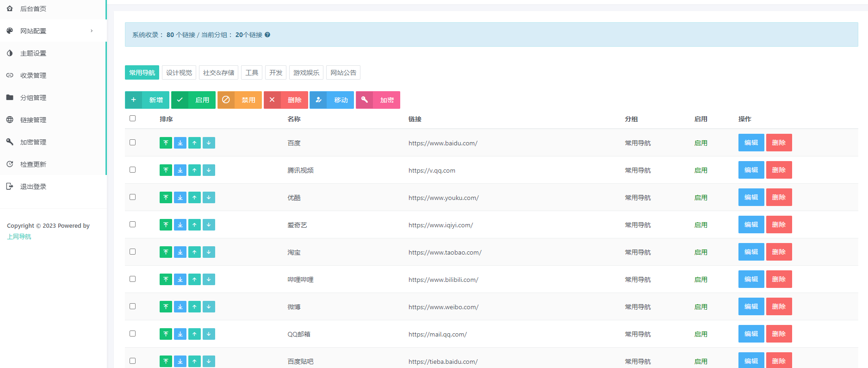Screen dimensions: 868x368
Task: Click the green 启用 enable button
Action: (x=193, y=100)
